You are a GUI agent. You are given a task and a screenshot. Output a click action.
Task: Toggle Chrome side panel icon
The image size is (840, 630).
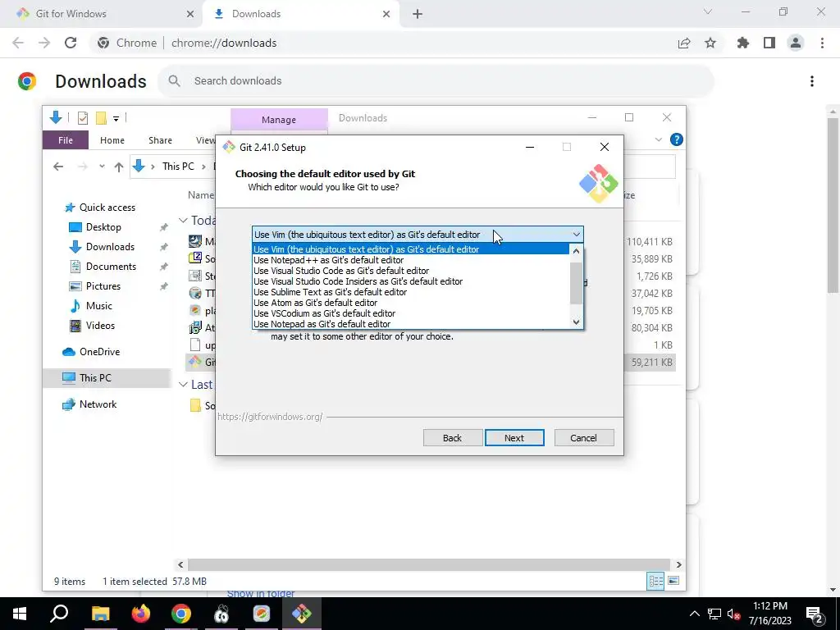pyautogui.click(x=769, y=43)
